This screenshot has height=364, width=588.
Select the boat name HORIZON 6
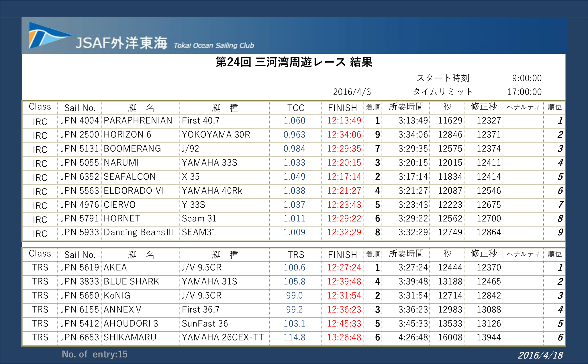[x=127, y=135]
